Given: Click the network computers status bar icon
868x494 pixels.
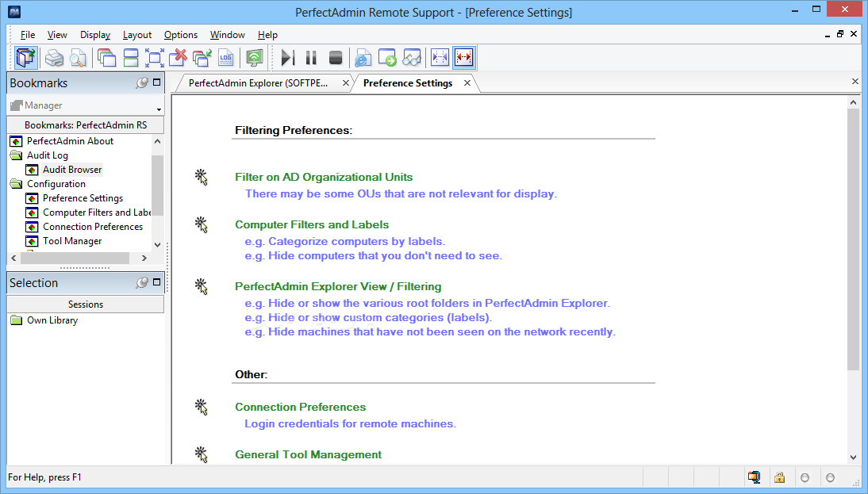Looking at the screenshot, I should click(754, 477).
